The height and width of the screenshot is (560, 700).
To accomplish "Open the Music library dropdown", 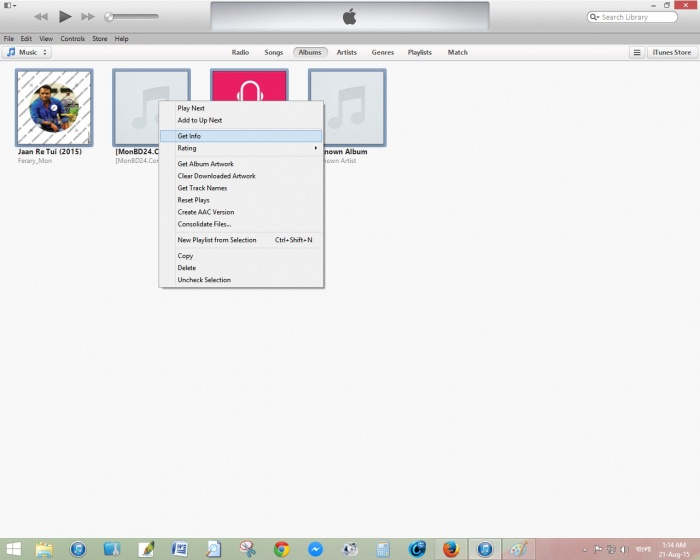I will click(x=27, y=52).
